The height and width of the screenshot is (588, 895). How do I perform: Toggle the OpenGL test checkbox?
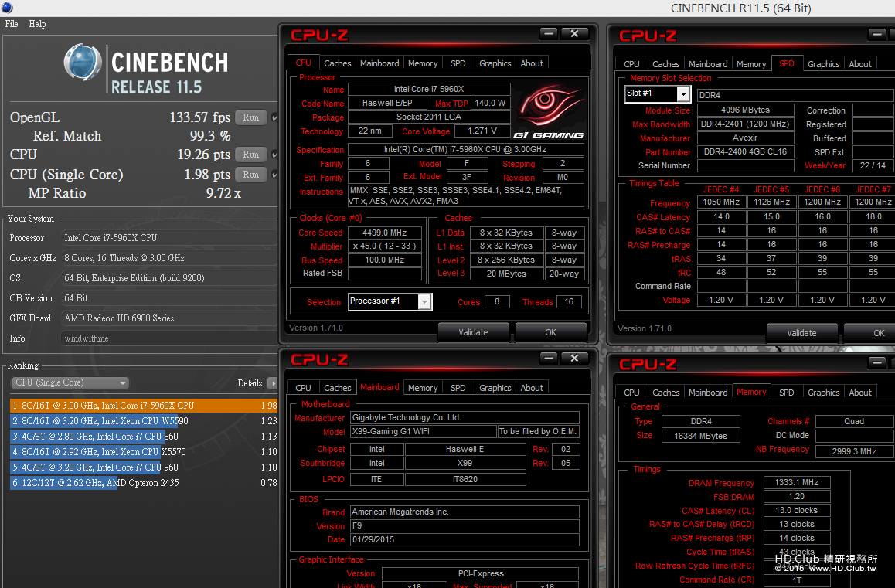[x=274, y=117]
